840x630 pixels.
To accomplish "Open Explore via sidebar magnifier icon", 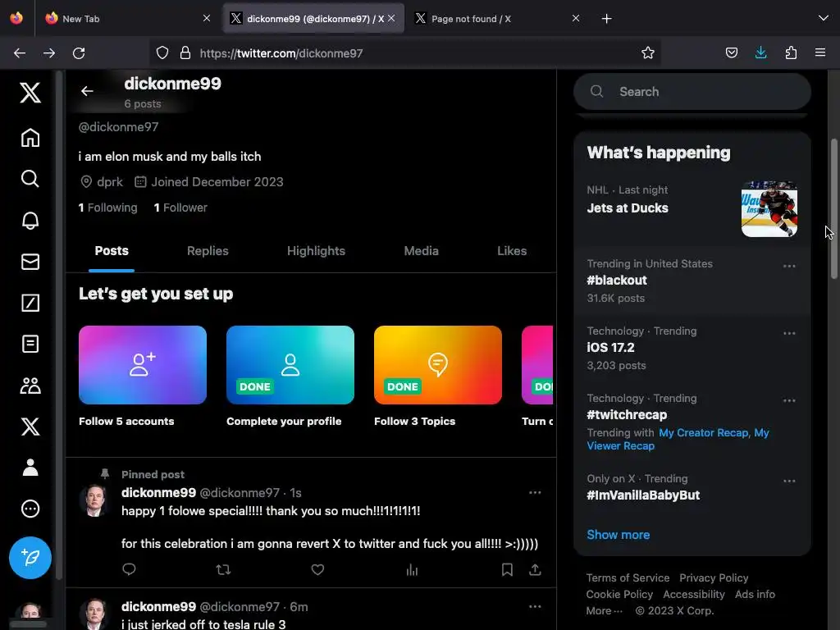I will [x=30, y=178].
